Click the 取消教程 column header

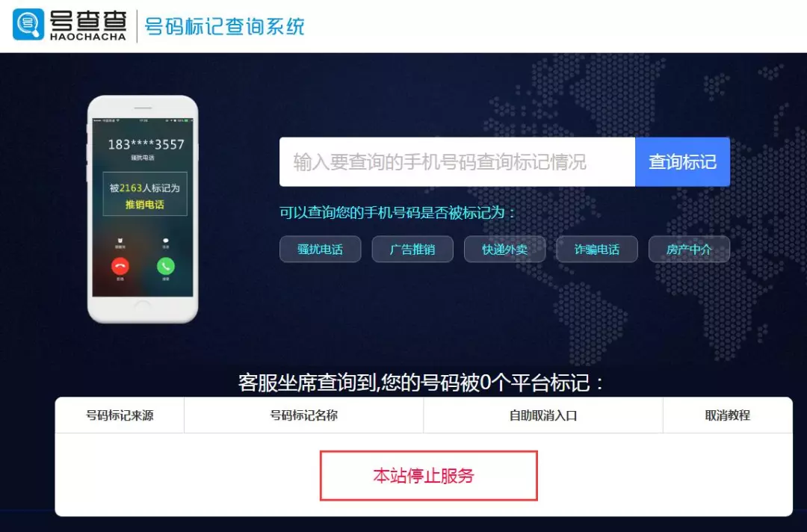tap(728, 415)
